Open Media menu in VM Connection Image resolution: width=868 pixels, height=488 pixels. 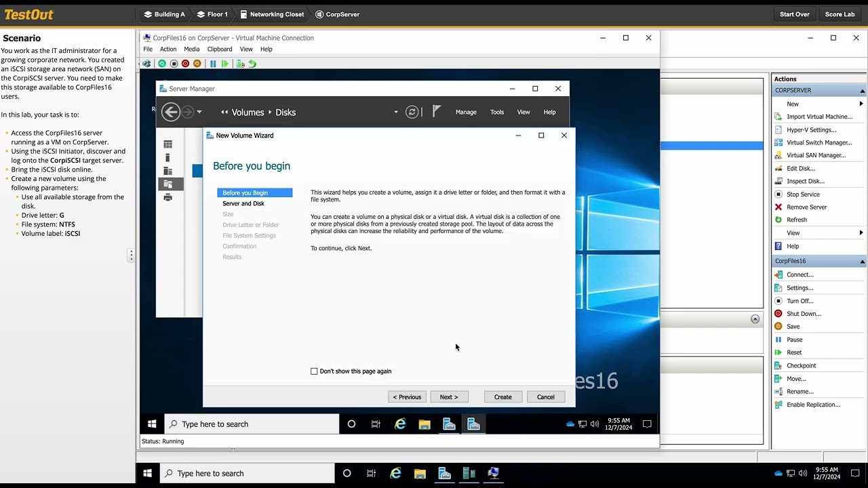pyautogui.click(x=192, y=49)
